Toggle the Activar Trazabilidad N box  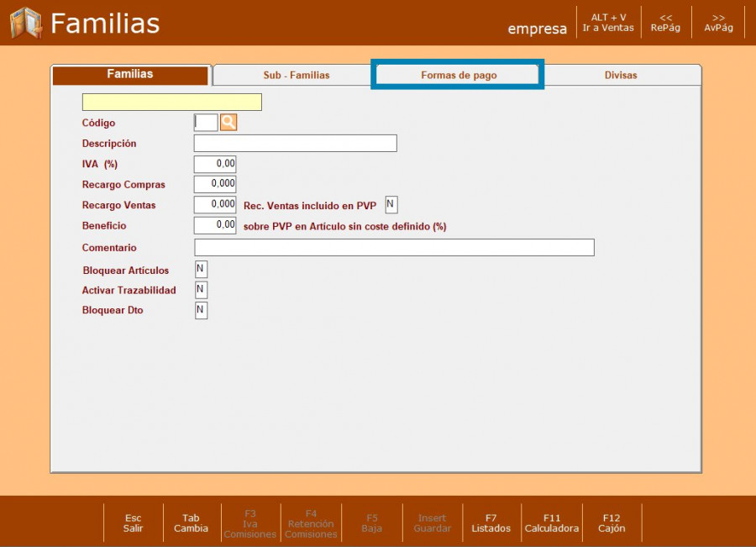pos(201,290)
